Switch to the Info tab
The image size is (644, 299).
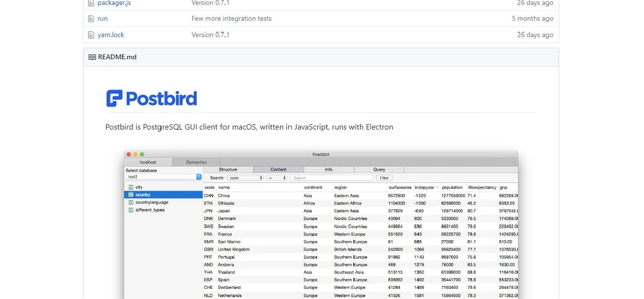[x=329, y=169]
